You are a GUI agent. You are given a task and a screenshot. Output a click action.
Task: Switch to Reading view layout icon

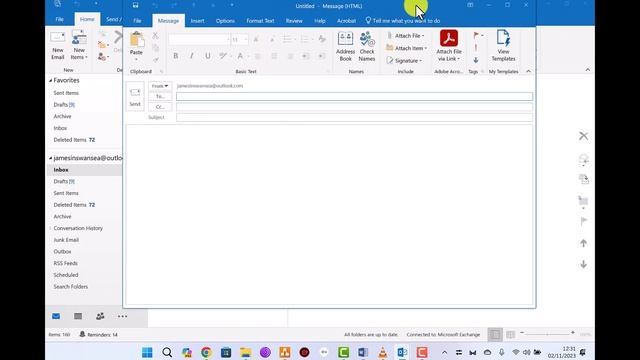coord(510,335)
